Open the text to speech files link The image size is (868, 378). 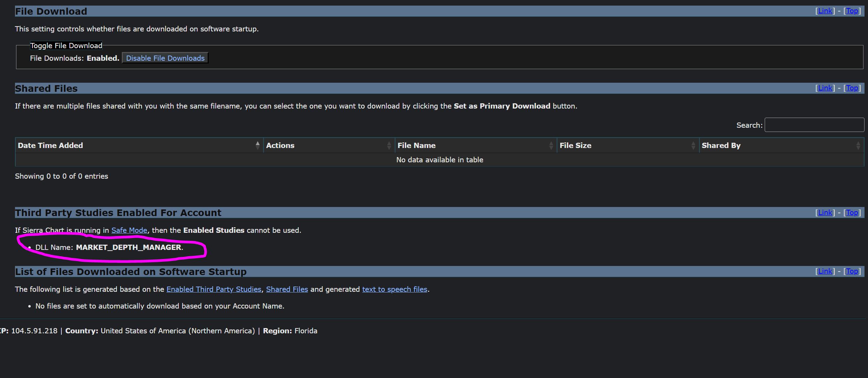click(394, 289)
